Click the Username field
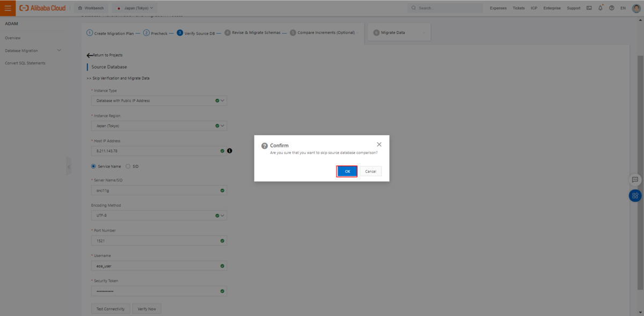This screenshot has height=316, width=644. tap(159, 266)
